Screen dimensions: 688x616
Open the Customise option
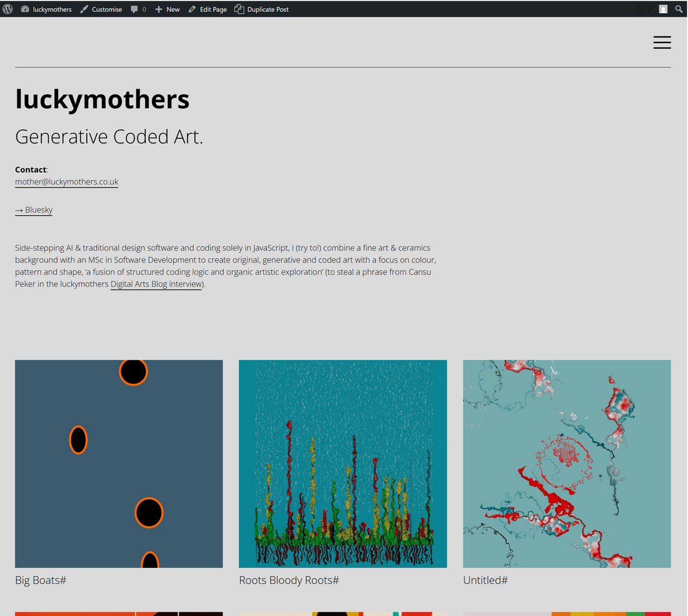(x=101, y=9)
